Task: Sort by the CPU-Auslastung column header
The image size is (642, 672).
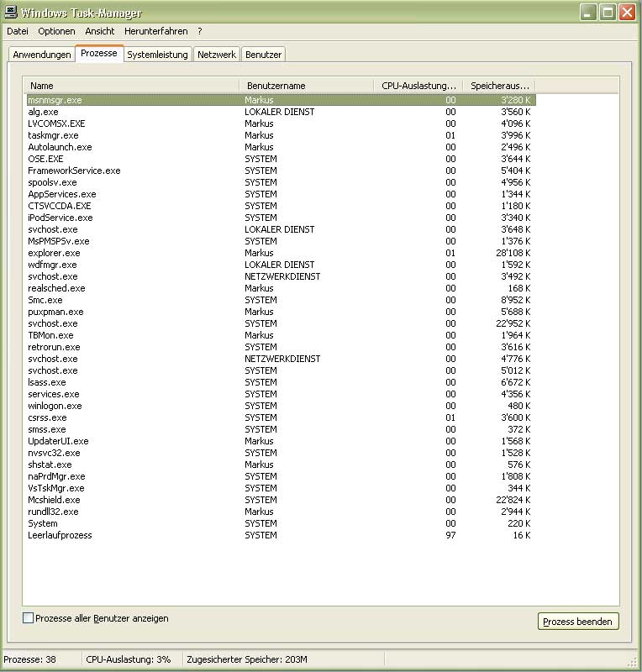Action: click(418, 86)
